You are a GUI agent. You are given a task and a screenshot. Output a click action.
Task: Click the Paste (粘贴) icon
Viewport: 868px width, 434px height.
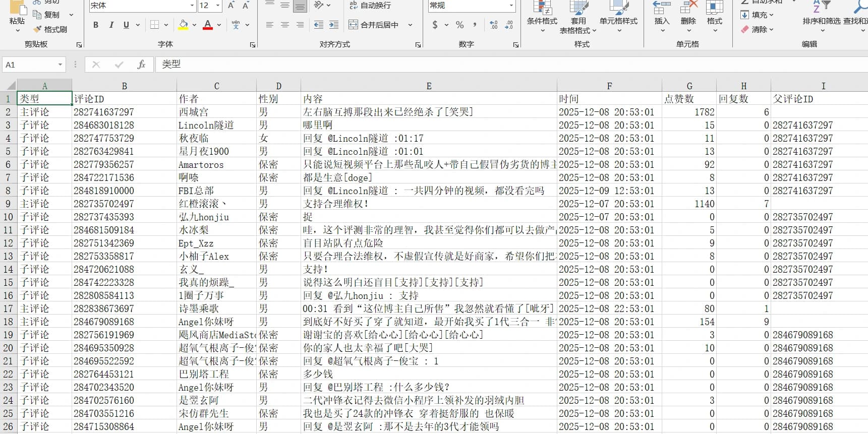(x=17, y=8)
